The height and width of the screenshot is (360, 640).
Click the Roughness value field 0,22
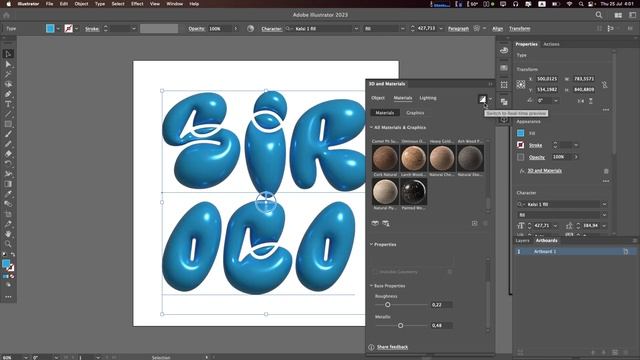point(441,304)
